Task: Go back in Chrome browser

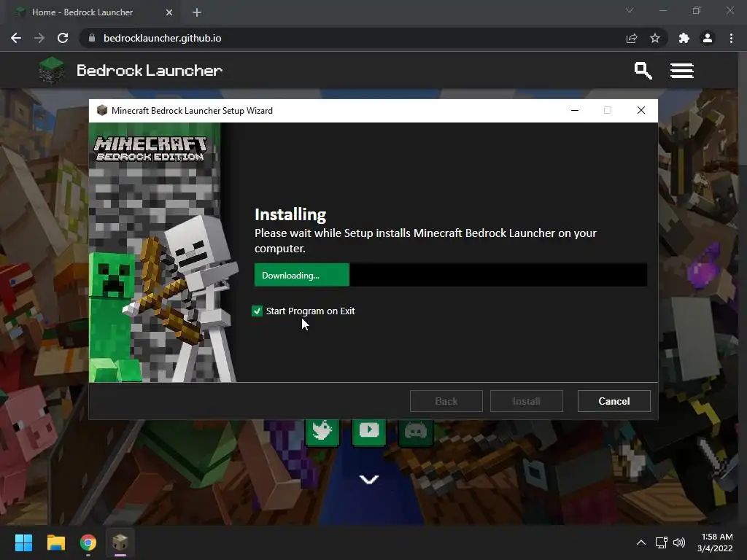Action: coord(16,38)
